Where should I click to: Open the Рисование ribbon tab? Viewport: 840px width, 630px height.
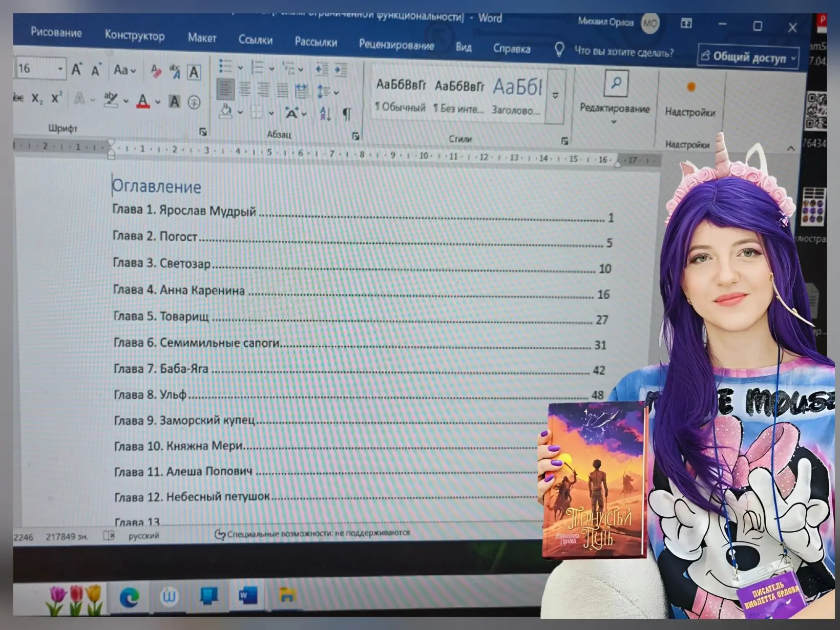(x=56, y=32)
